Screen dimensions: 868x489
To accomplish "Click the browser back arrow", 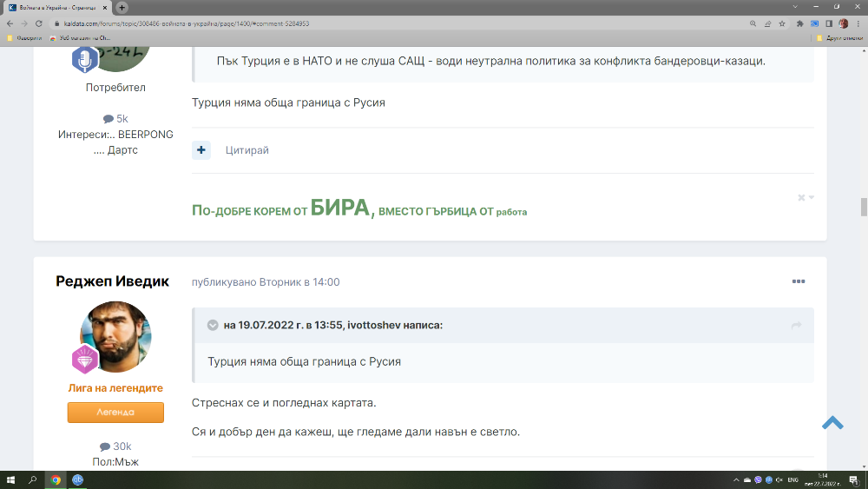I will coord(10,23).
